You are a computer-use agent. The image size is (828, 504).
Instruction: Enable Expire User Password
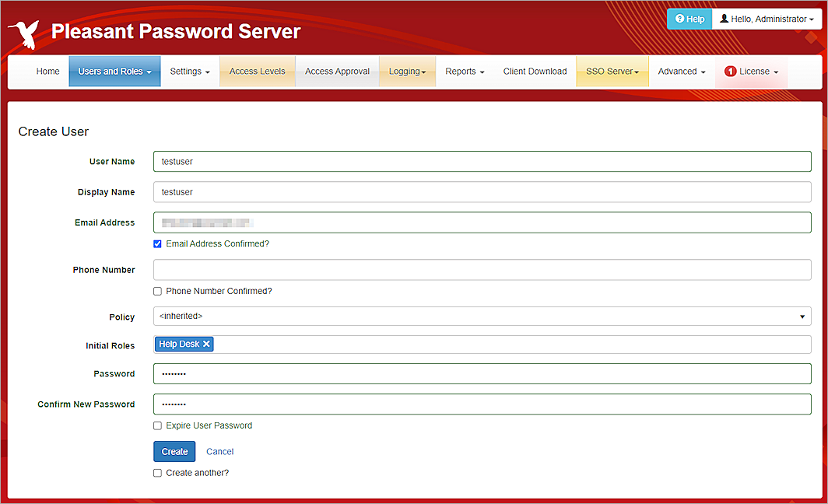pos(157,425)
